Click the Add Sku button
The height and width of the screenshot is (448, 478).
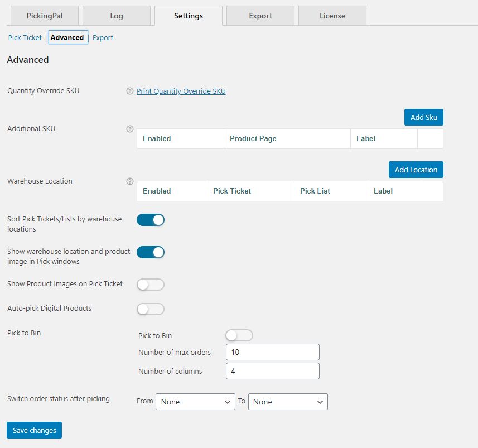click(424, 117)
